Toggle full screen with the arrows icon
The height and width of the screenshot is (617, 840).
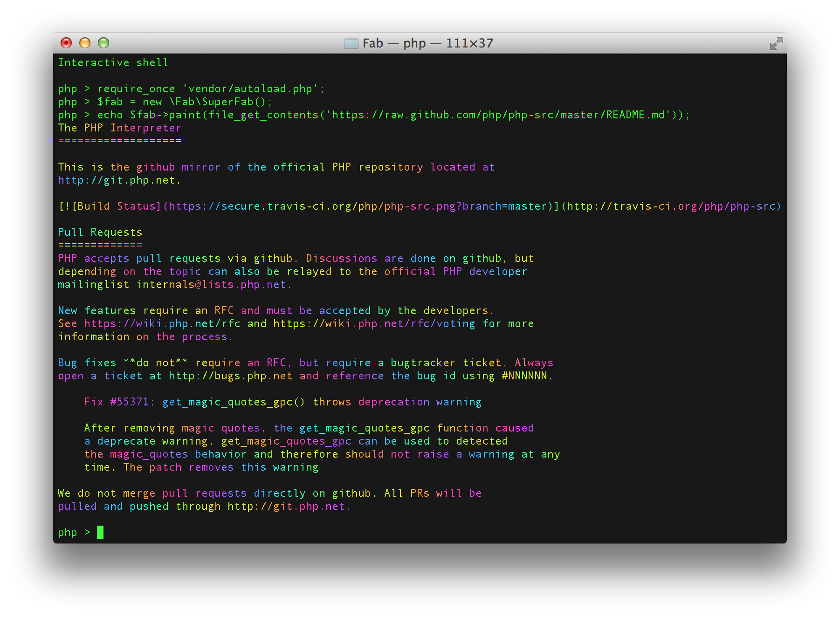(776, 43)
